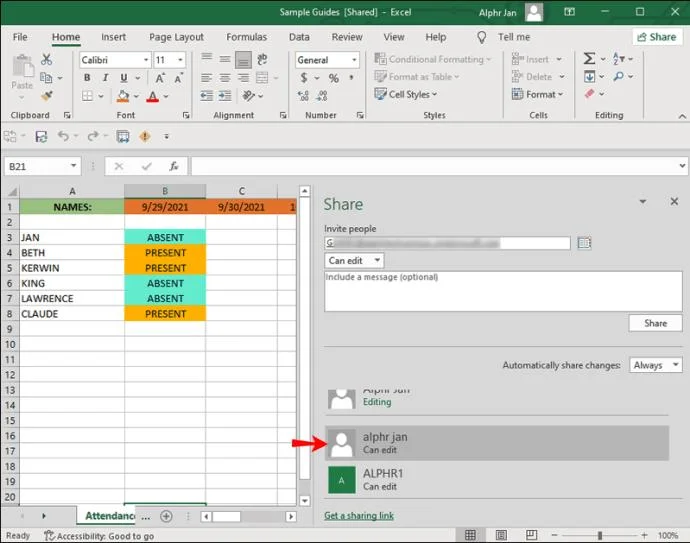This screenshot has height=543, width=690.
Task: Click the Save icon in quick access toolbar
Action: pos(41,136)
